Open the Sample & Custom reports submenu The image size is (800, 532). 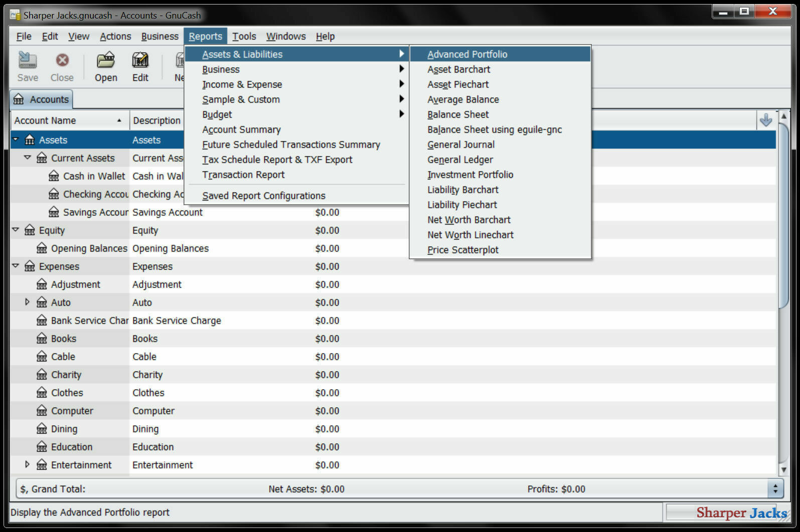tap(296, 99)
